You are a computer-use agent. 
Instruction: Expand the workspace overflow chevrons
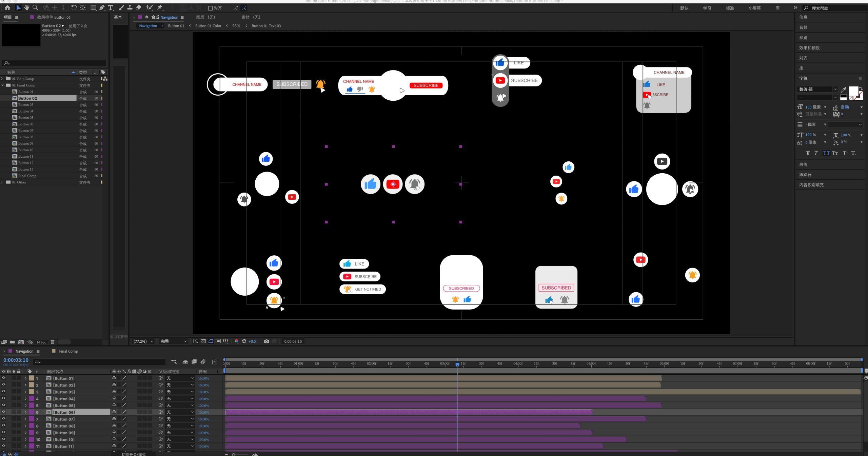tap(795, 8)
